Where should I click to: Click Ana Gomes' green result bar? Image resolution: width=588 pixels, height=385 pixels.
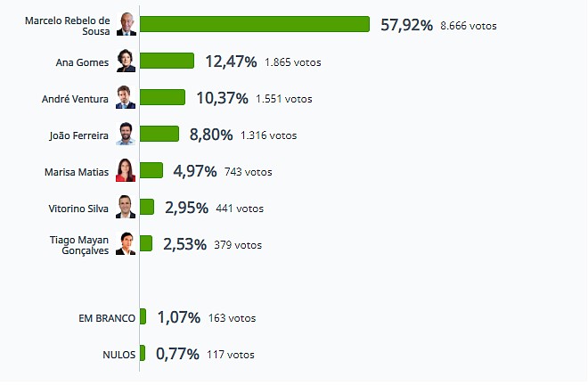coord(167,61)
